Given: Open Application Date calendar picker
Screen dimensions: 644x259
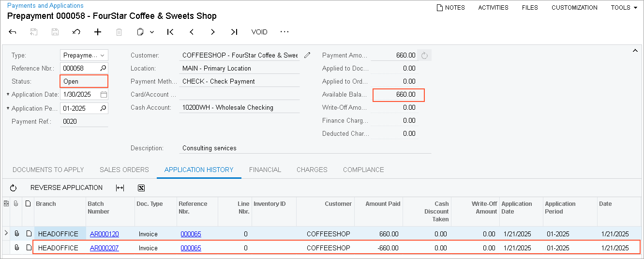Looking at the screenshot, I should (104, 95).
